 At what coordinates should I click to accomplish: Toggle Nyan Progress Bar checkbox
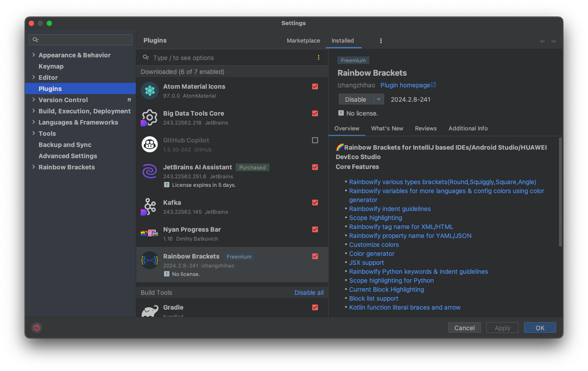click(315, 229)
